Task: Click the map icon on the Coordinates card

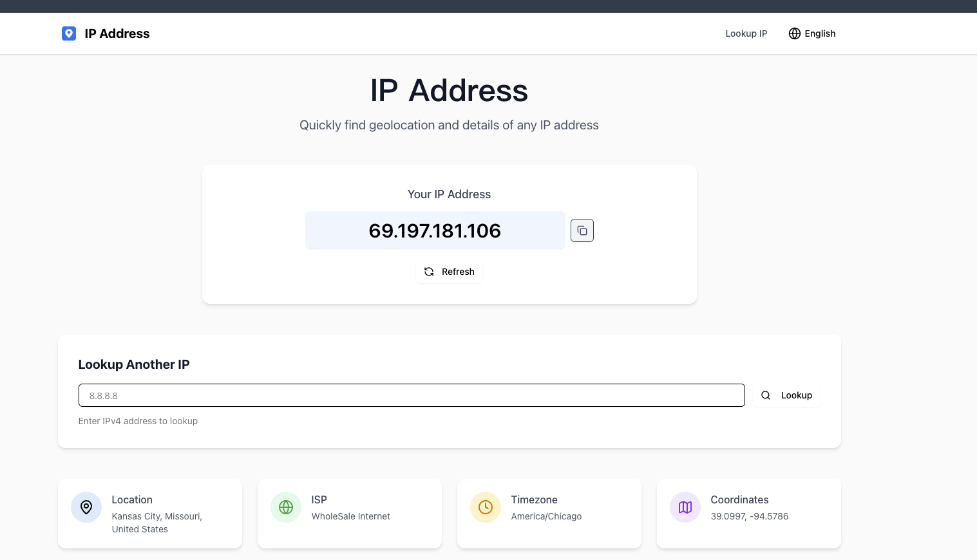Action: click(685, 507)
